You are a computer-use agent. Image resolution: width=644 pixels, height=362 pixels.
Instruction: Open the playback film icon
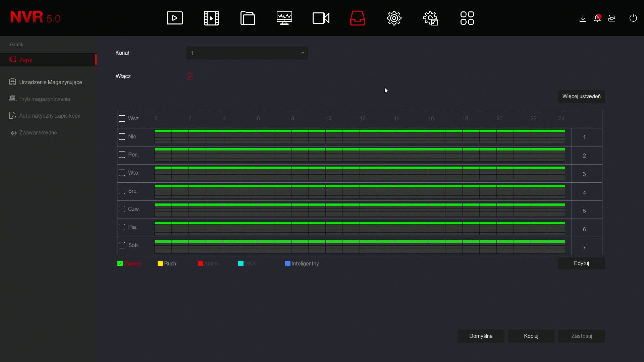point(211,18)
